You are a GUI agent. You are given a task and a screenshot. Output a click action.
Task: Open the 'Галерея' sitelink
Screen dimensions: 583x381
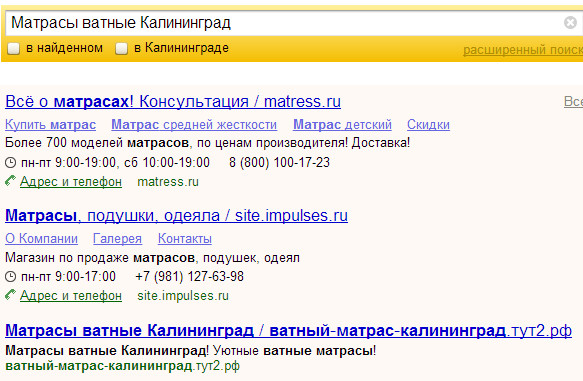117,239
